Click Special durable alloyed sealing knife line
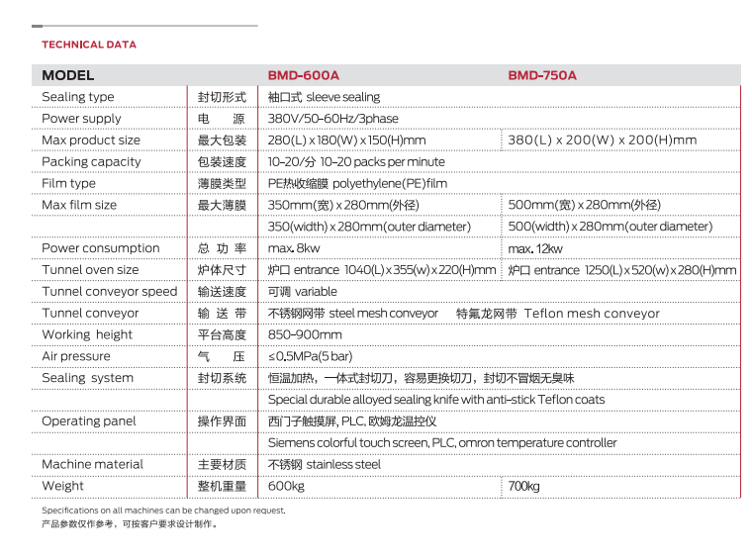The height and width of the screenshot is (560, 752). coord(436,400)
